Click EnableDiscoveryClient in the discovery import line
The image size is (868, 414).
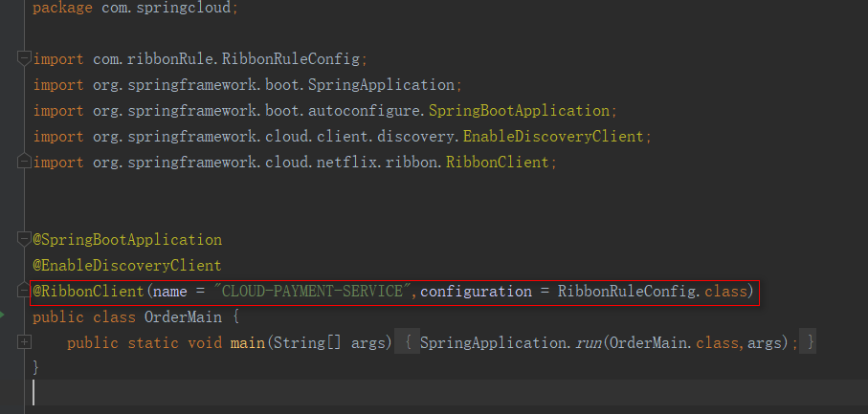point(553,137)
